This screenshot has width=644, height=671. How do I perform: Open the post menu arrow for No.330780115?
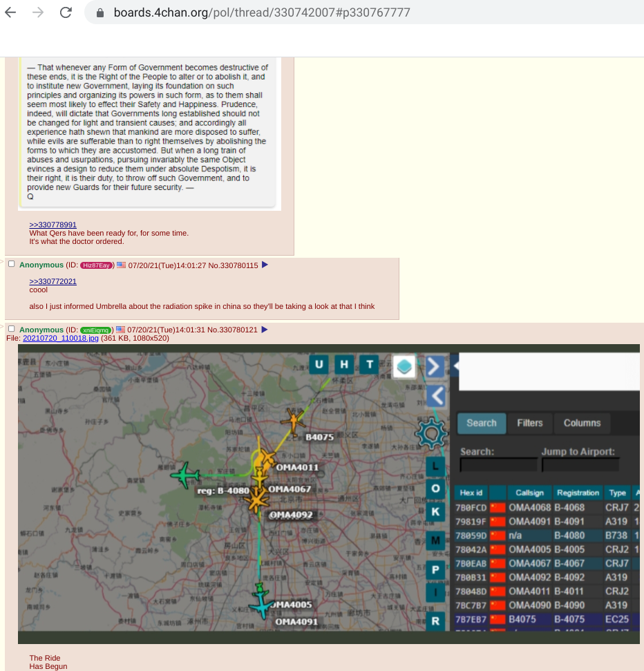[x=265, y=265]
